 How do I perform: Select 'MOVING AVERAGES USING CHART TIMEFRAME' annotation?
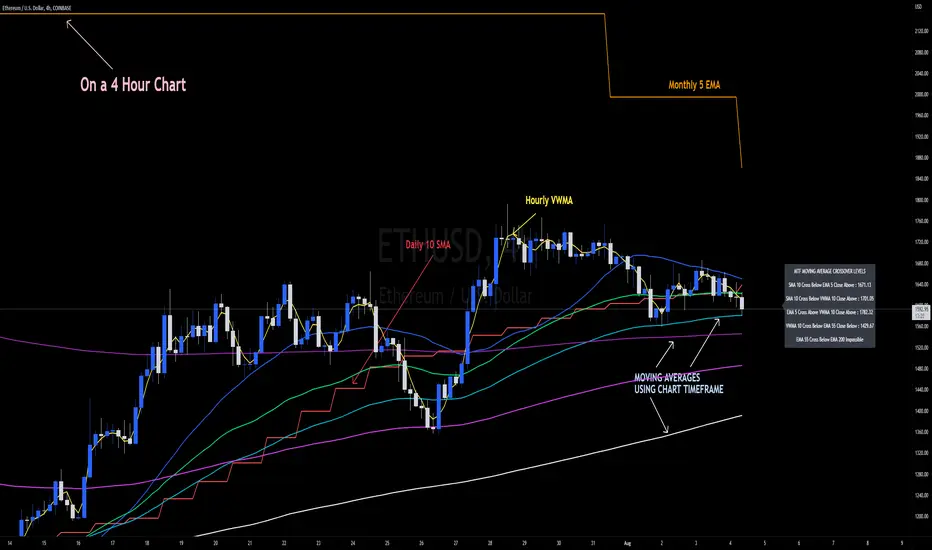tap(679, 384)
